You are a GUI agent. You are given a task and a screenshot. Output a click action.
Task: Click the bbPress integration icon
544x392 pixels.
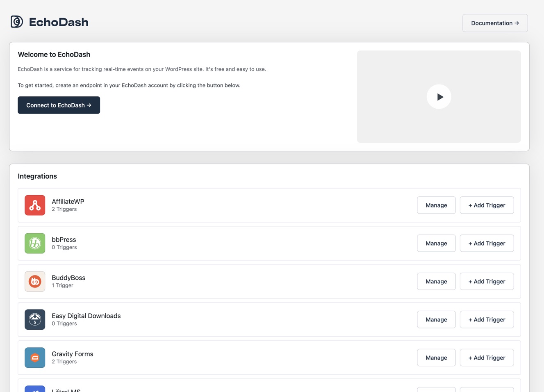pyautogui.click(x=34, y=243)
